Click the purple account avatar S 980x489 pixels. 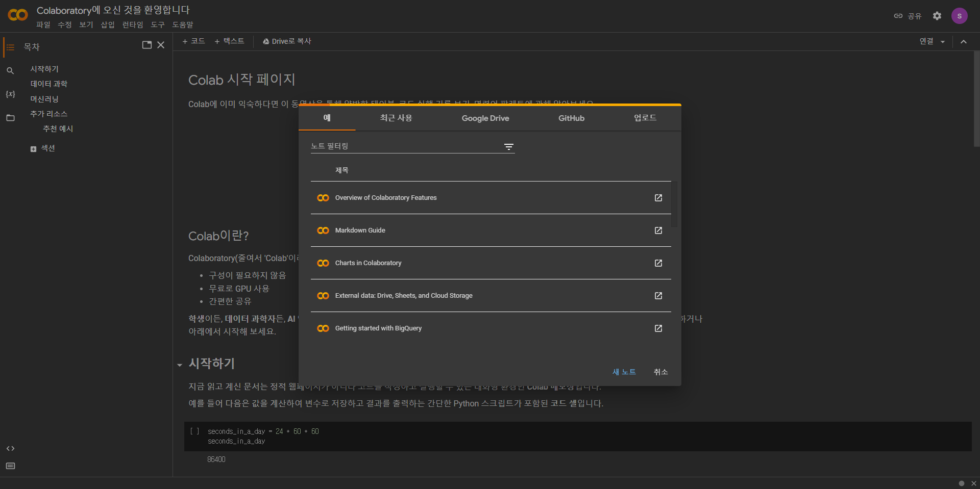click(x=960, y=16)
